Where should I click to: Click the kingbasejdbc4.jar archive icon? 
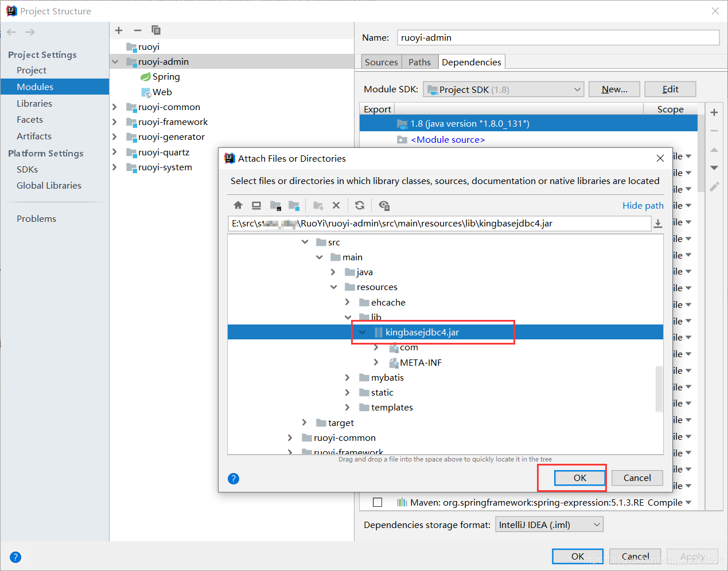pos(378,333)
